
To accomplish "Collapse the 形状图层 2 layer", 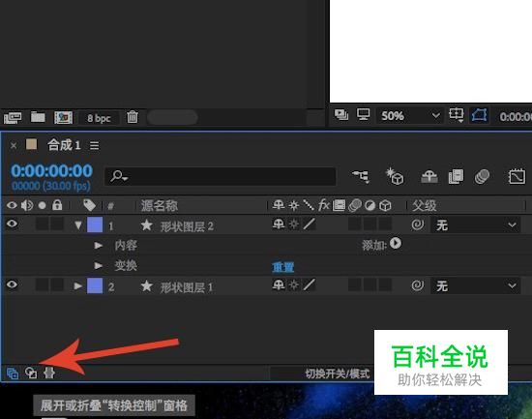I will 78,225.
